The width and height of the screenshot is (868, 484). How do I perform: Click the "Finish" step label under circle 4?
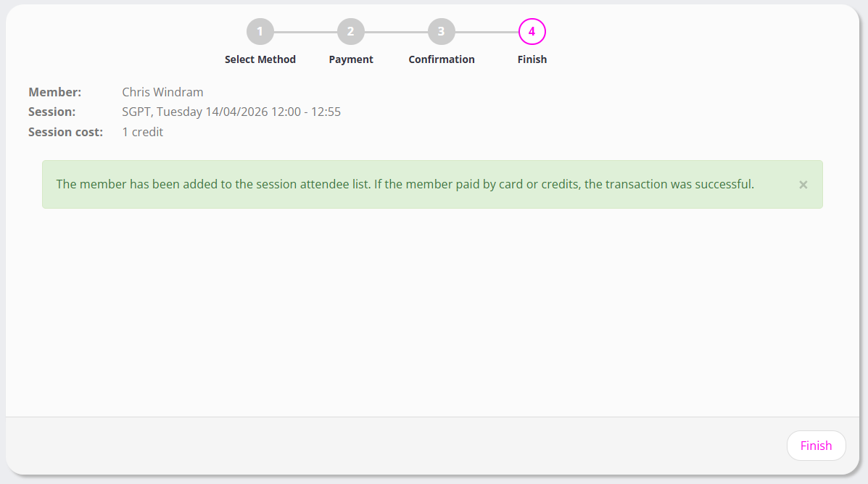point(532,59)
